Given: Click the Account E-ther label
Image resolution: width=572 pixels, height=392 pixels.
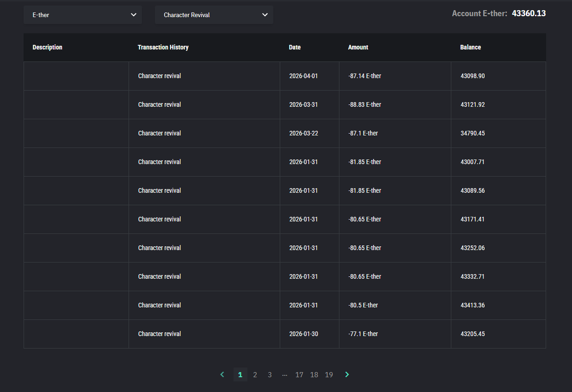Looking at the screenshot, I should click(480, 13).
